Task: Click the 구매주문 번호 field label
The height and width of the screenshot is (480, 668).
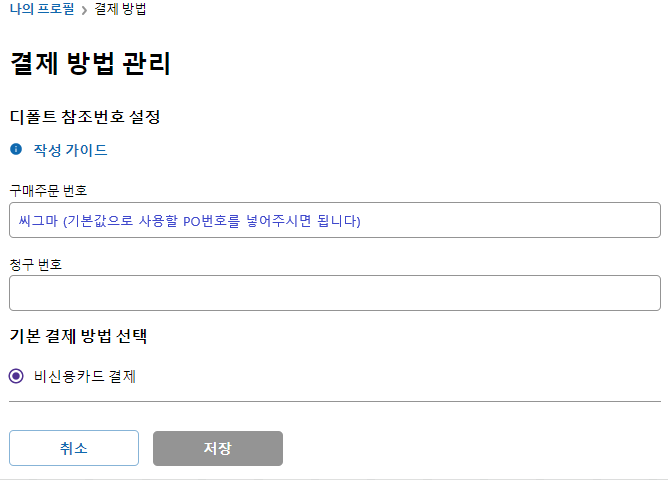Action: [x=47, y=190]
